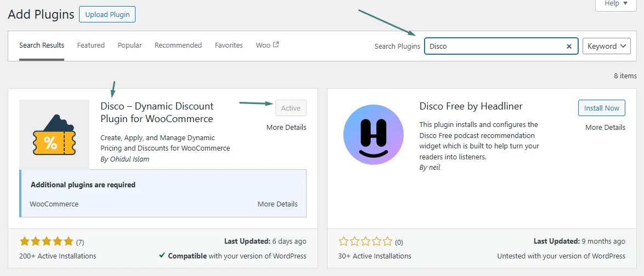The image size is (644, 276).
Task: Click the Disco discount plugin coupon icon
Action: [54, 135]
